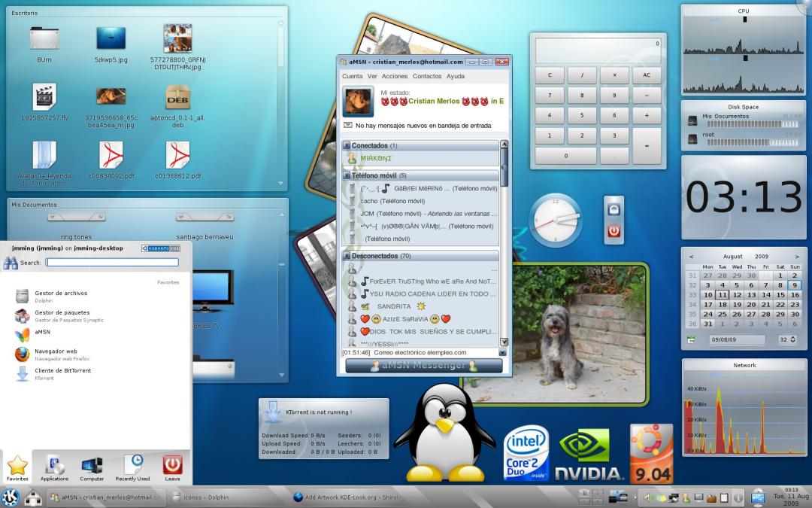Open the ring tones folder
Screen dimensions: 812x508
coord(76,225)
